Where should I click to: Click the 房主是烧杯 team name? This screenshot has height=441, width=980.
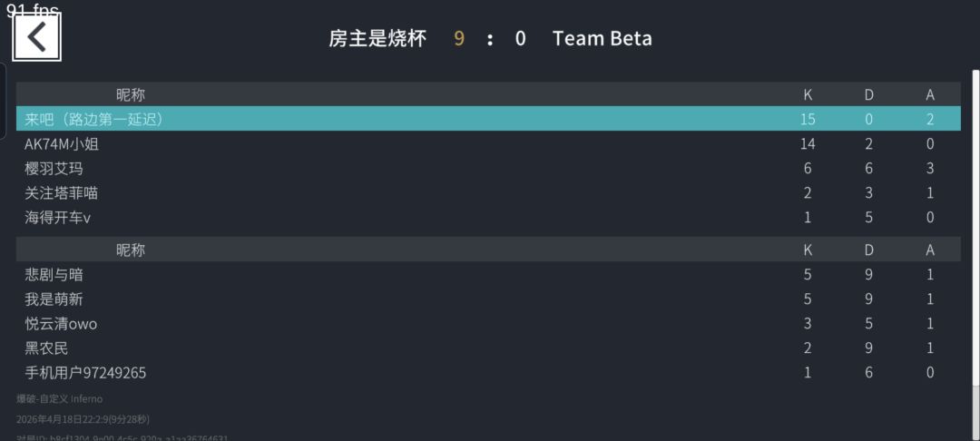click(377, 38)
